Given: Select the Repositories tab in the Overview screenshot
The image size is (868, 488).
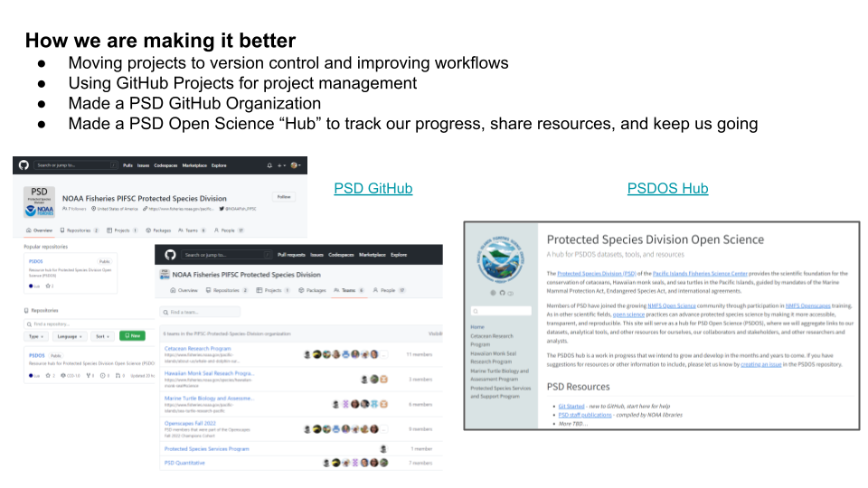Looking at the screenshot, I should 80,230.
